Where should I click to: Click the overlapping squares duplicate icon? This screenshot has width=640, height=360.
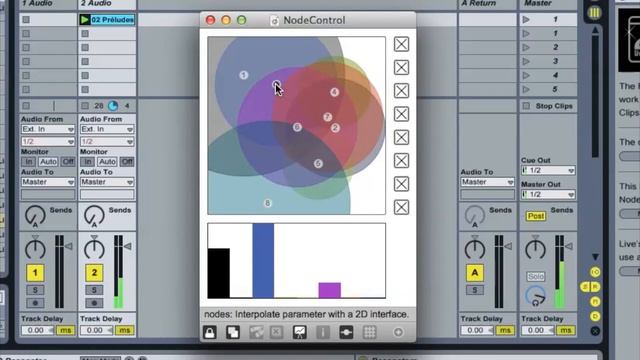point(233,332)
